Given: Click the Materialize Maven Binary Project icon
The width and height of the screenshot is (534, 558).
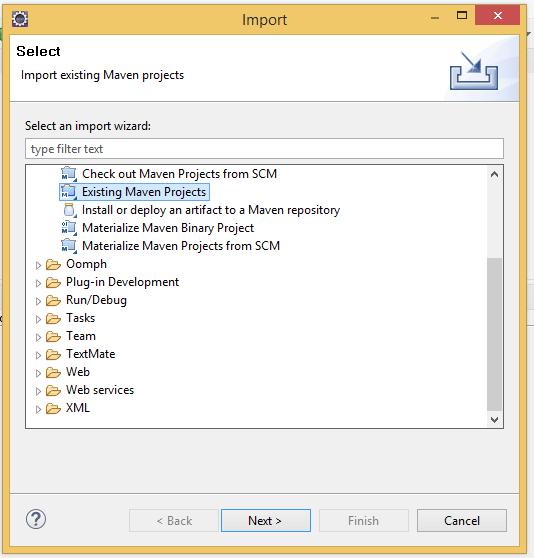Looking at the screenshot, I should click(69, 228).
